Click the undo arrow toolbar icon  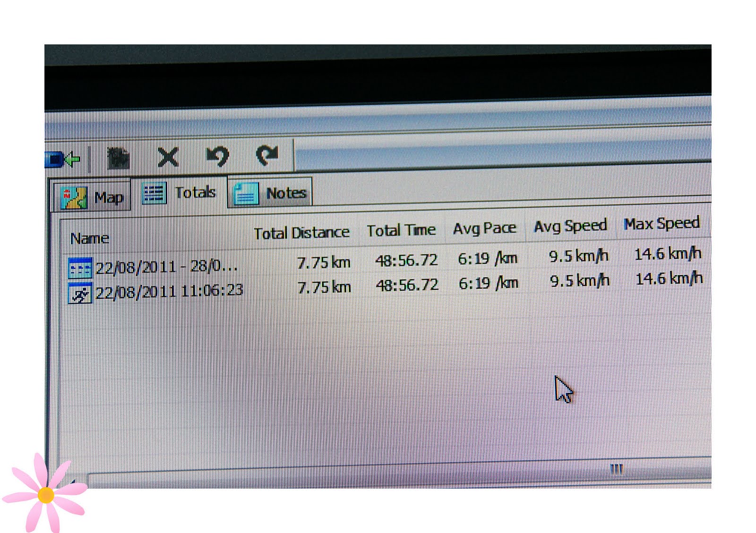click(x=218, y=156)
